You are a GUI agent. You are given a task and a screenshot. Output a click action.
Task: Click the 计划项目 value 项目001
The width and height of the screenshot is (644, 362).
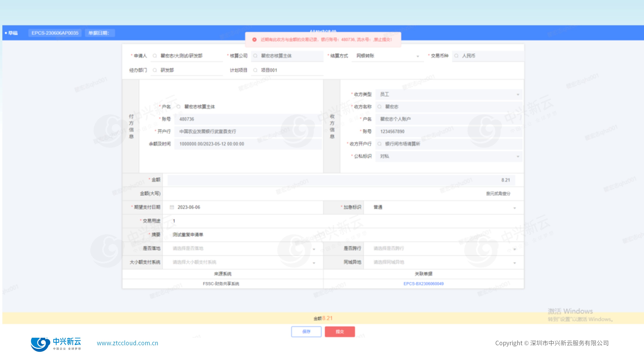tap(269, 70)
